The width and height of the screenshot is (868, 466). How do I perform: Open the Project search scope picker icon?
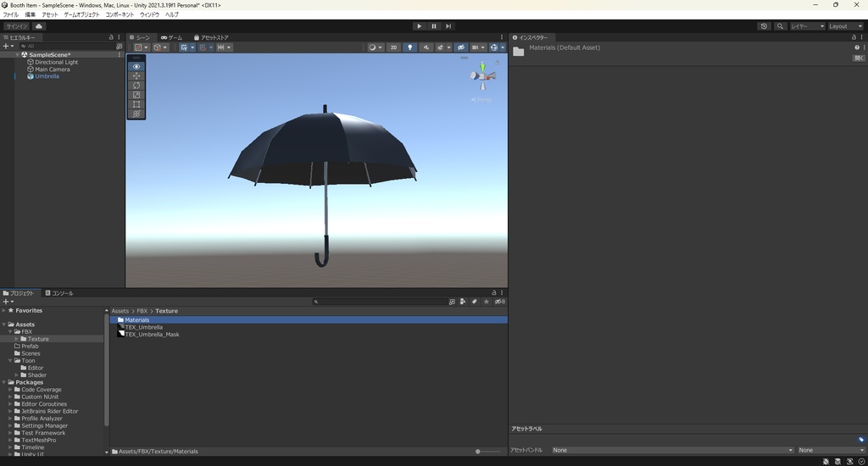tap(452, 302)
